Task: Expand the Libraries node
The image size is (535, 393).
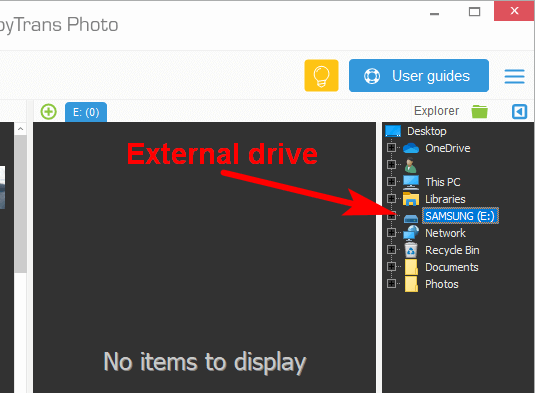Action: (391, 198)
